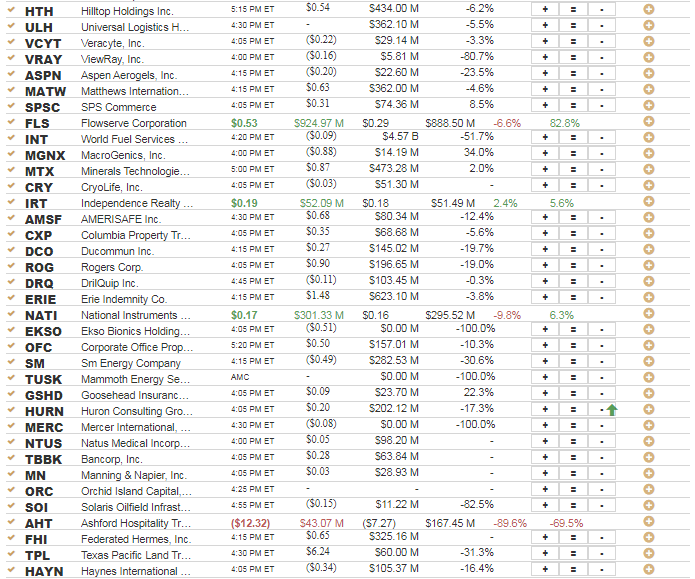Viewport: 695px width, 579px height.
Task: Open the MGNX ticker link
Action: click(45, 156)
